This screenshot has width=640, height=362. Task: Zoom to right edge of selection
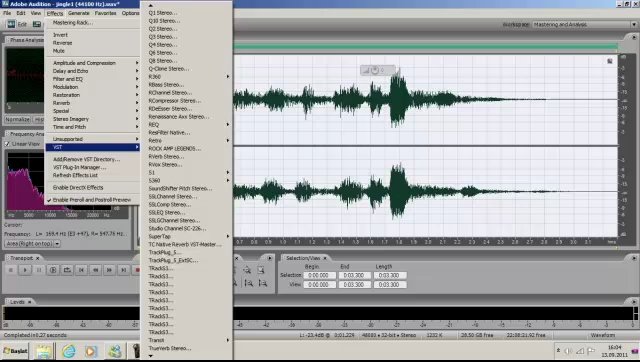pyautogui.click(x=262, y=283)
